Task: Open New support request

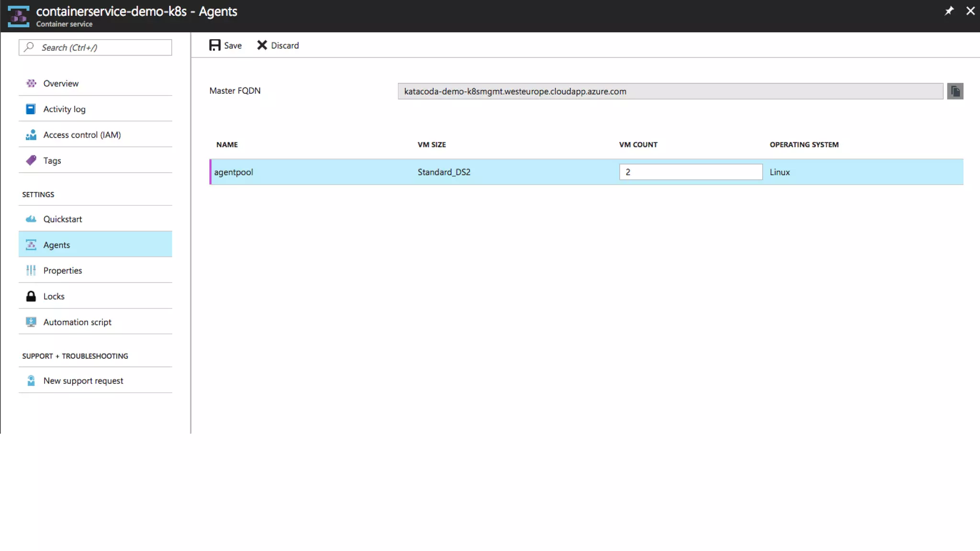Action: pyautogui.click(x=83, y=381)
